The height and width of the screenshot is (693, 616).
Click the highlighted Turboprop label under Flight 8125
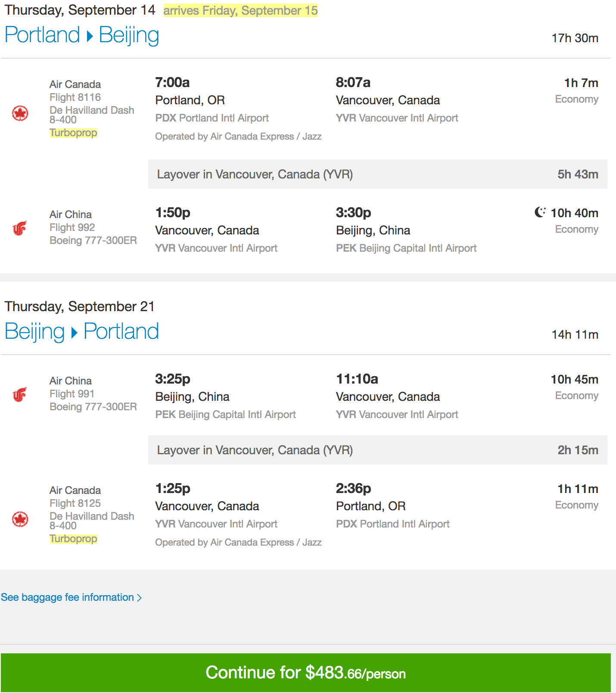pos(73,539)
